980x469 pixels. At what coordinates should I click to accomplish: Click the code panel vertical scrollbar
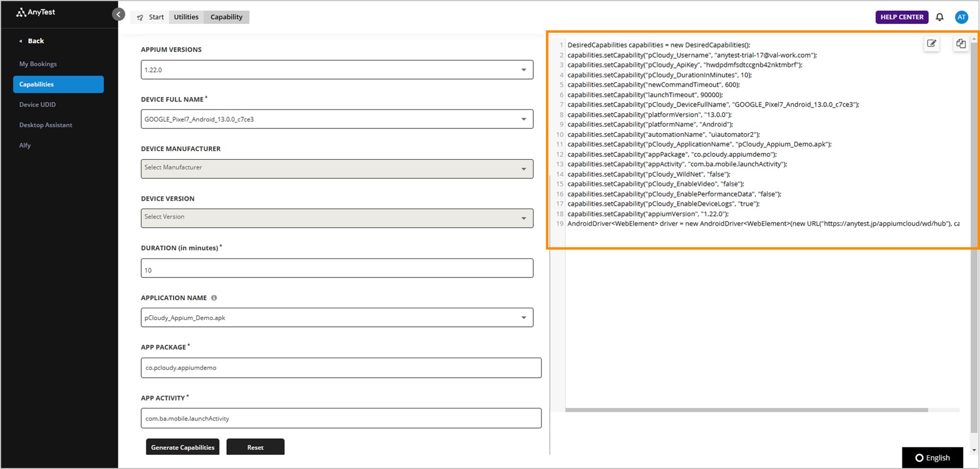[x=974, y=238]
